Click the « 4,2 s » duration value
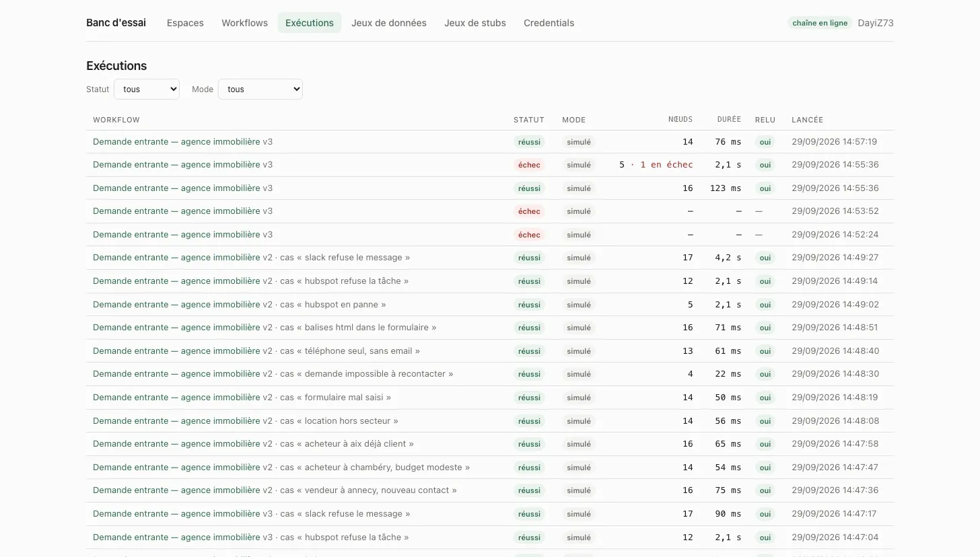Screen dimensions: 980x557 pyautogui.click(x=728, y=258)
